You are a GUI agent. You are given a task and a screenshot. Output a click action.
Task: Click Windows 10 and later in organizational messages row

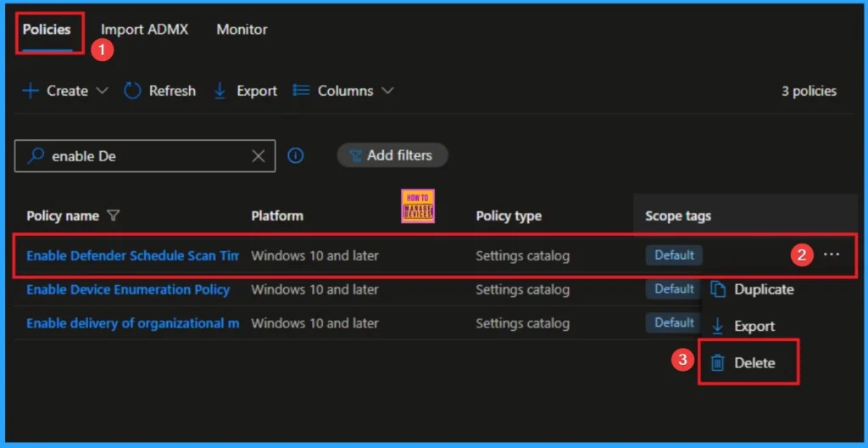[315, 323]
